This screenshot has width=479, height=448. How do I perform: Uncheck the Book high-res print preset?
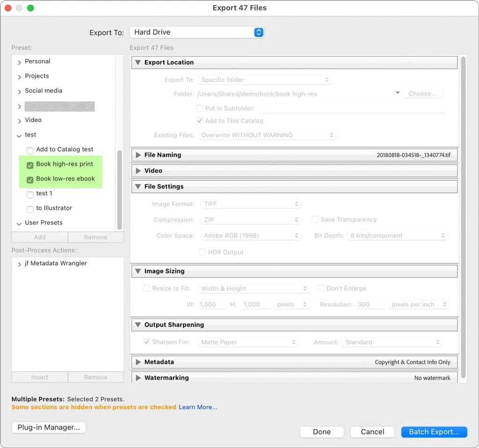30,165
